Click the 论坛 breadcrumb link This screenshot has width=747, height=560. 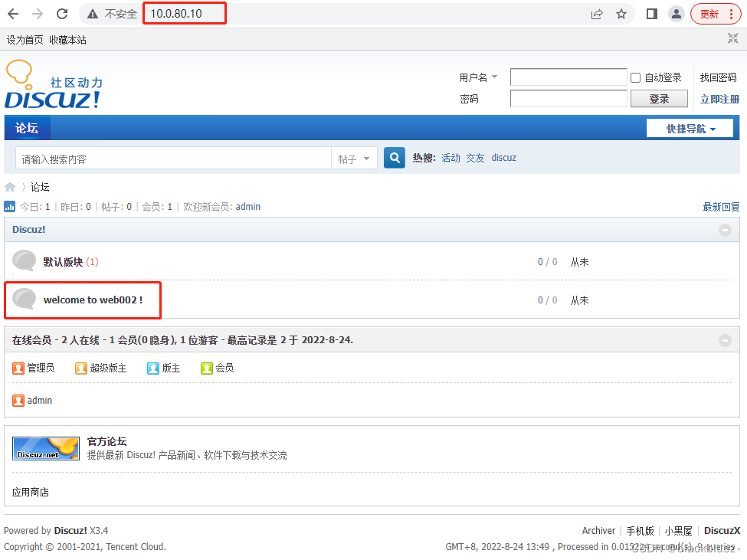(x=40, y=187)
